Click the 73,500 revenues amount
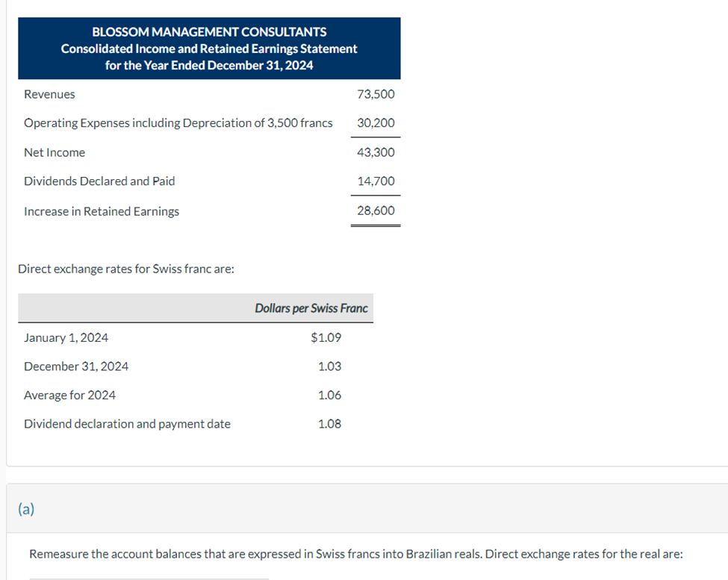728x580 pixels. coord(376,94)
